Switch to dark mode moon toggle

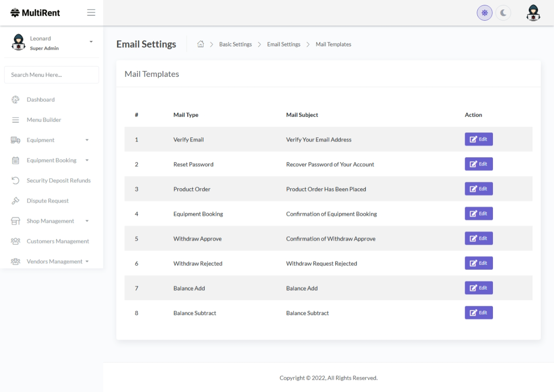pyautogui.click(x=503, y=13)
